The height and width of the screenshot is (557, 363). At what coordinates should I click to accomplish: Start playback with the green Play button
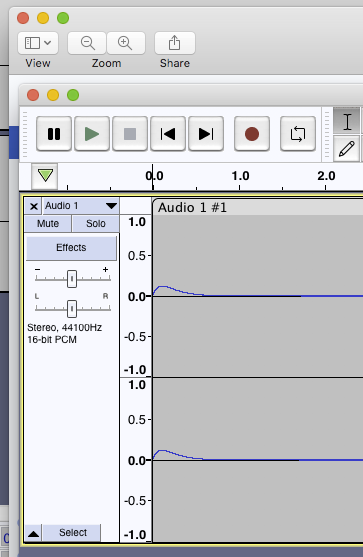92,134
